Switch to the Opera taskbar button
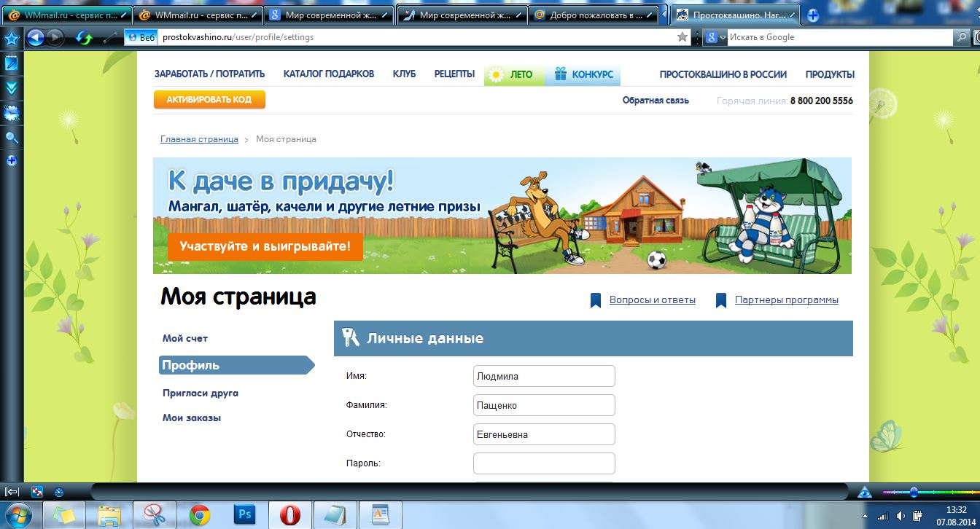Viewport: 980px width, 529px height. click(x=290, y=515)
